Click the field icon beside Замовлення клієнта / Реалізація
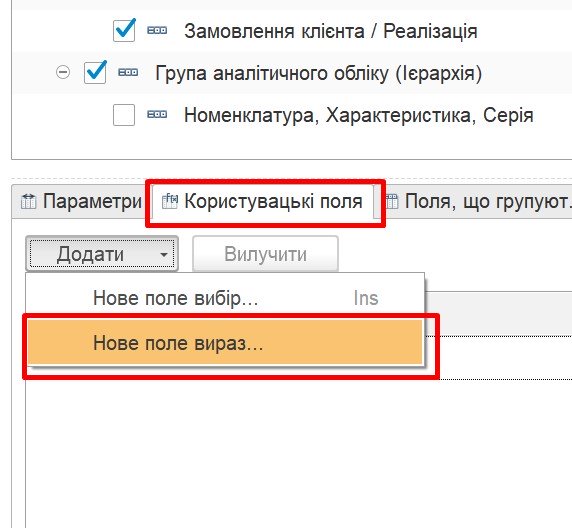The image size is (572, 528). pyautogui.click(x=157, y=30)
